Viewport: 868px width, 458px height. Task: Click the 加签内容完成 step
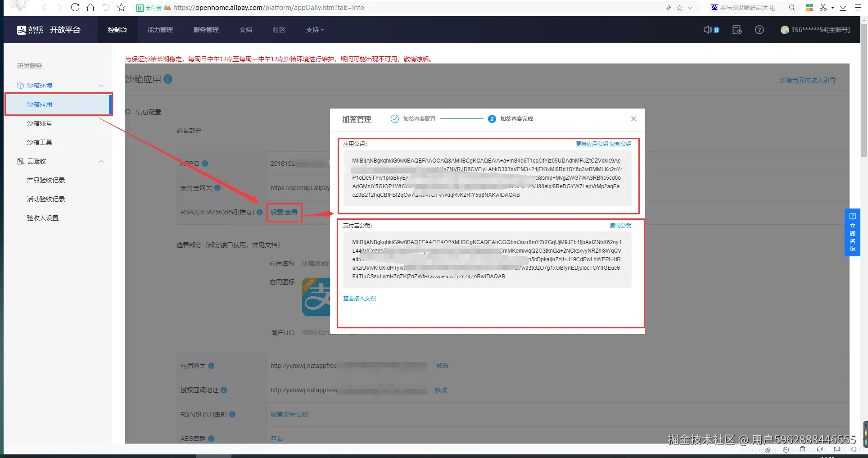point(511,119)
